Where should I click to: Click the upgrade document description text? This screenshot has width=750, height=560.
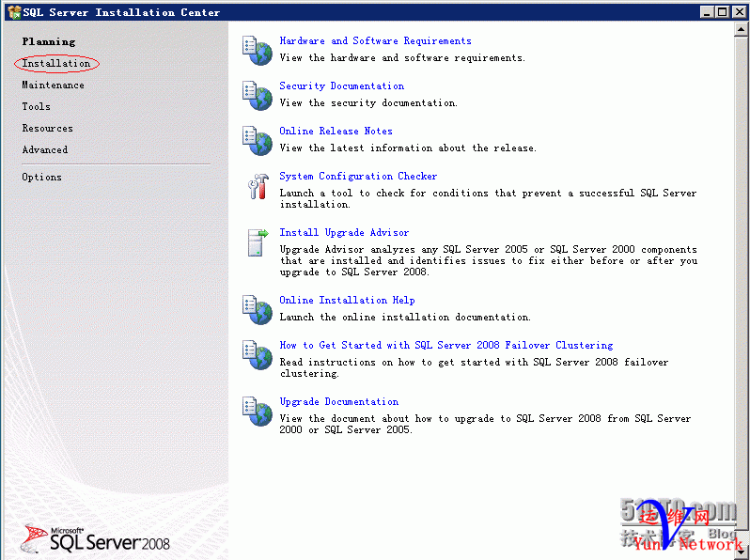point(485,424)
